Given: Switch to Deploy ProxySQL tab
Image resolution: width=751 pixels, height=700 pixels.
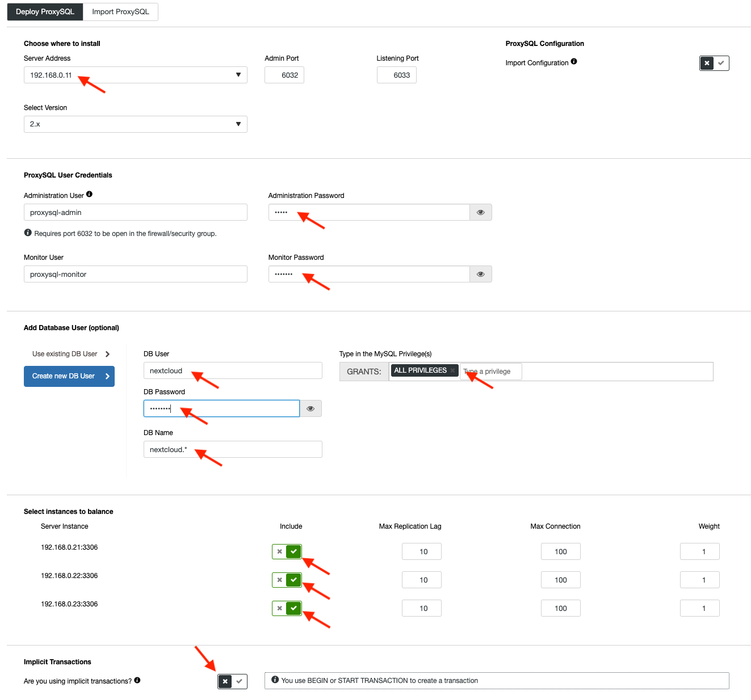Looking at the screenshot, I should pos(45,12).
